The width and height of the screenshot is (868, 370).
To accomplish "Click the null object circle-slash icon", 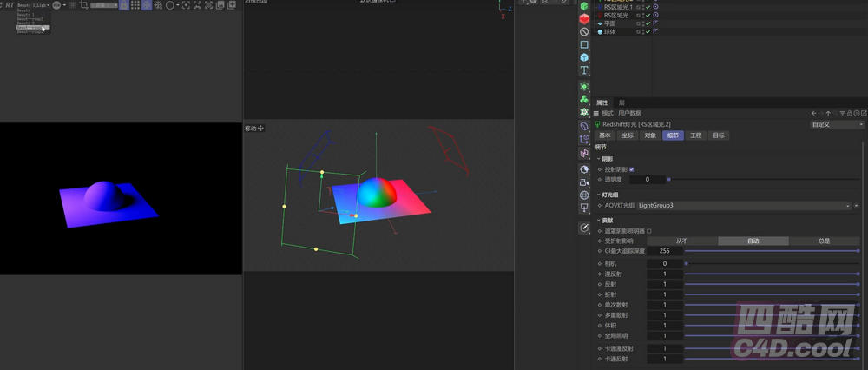I will click(584, 31).
